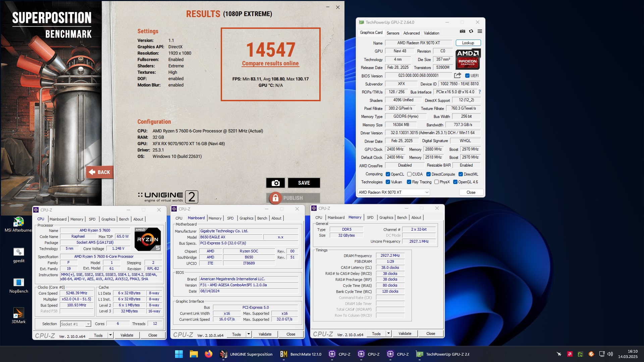Image resolution: width=644 pixels, height=362 pixels.
Task: Toggle the CUDA checkbox
Action: tap(409, 174)
